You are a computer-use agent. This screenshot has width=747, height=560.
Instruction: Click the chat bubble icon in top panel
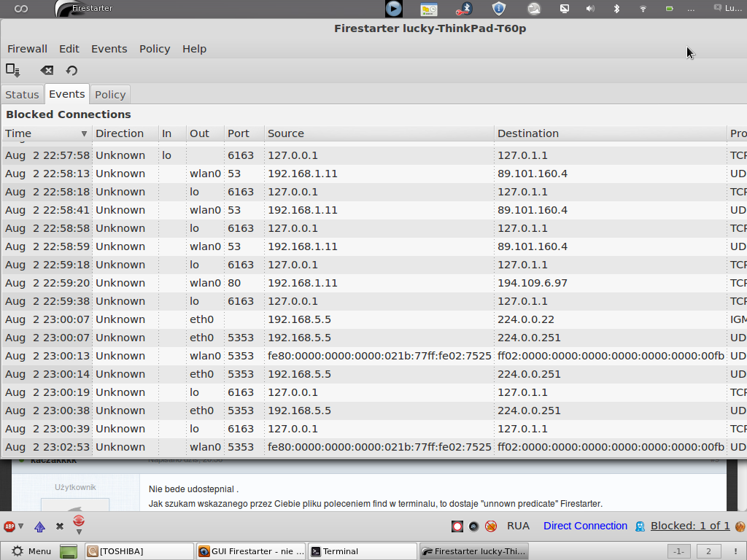(718, 7)
